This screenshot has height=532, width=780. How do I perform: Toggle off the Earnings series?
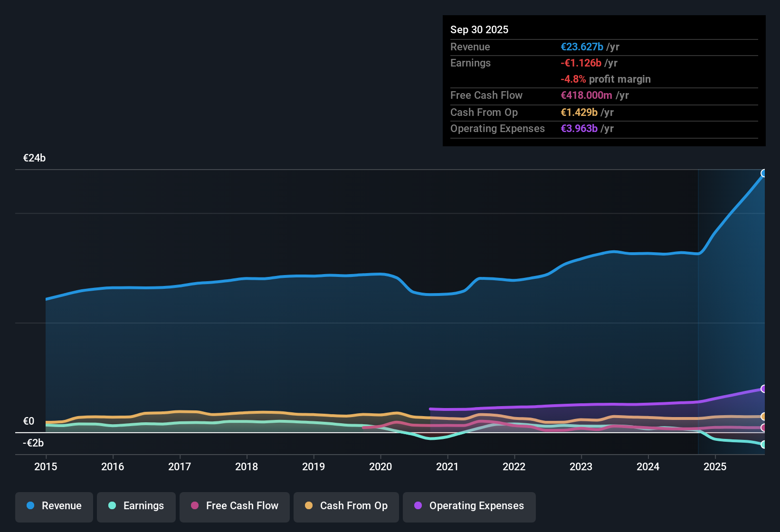point(136,506)
